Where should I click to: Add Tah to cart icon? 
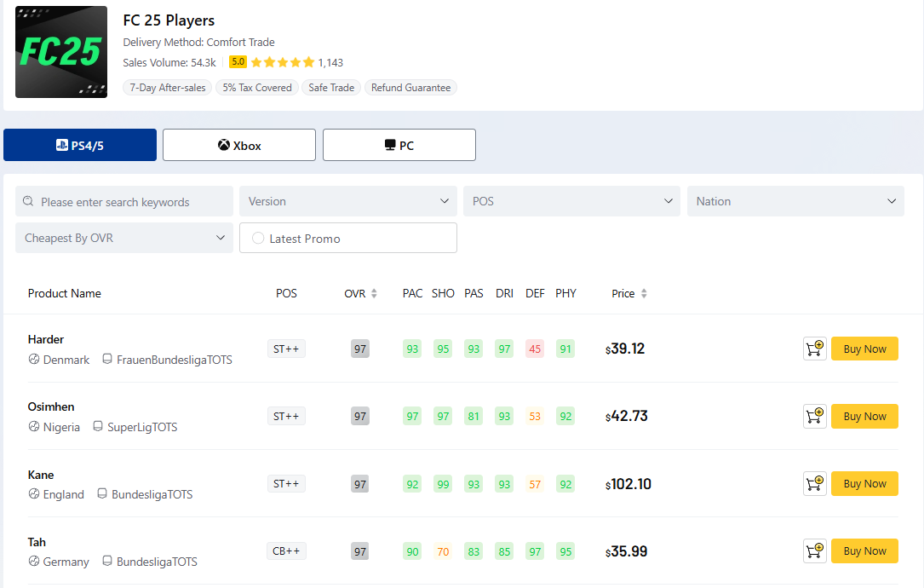coord(814,551)
